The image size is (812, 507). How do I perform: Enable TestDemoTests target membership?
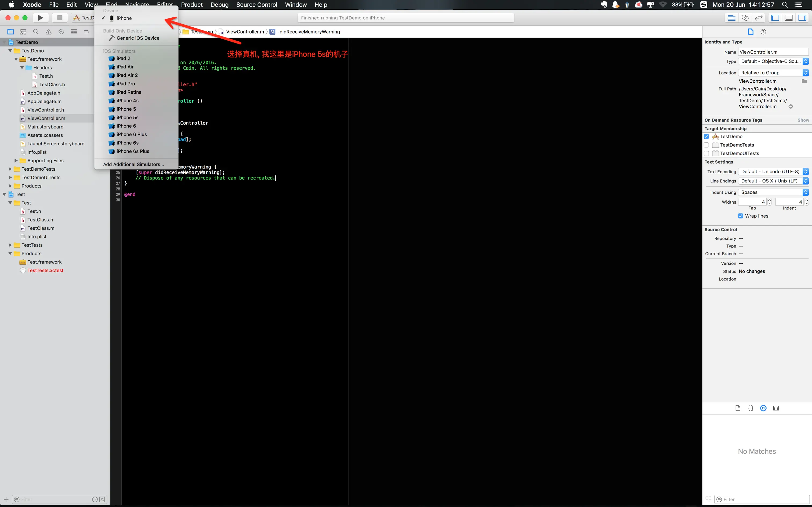pos(706,145)
